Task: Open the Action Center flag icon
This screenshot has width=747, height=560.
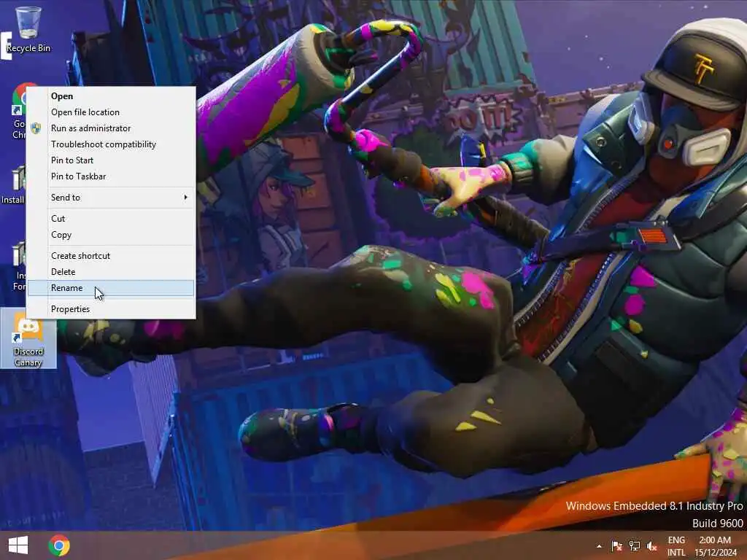Action: (x=616, y=546)
